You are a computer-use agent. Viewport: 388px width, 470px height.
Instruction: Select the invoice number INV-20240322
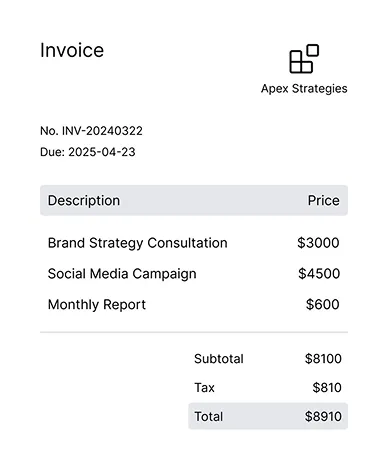pos(102,131)
